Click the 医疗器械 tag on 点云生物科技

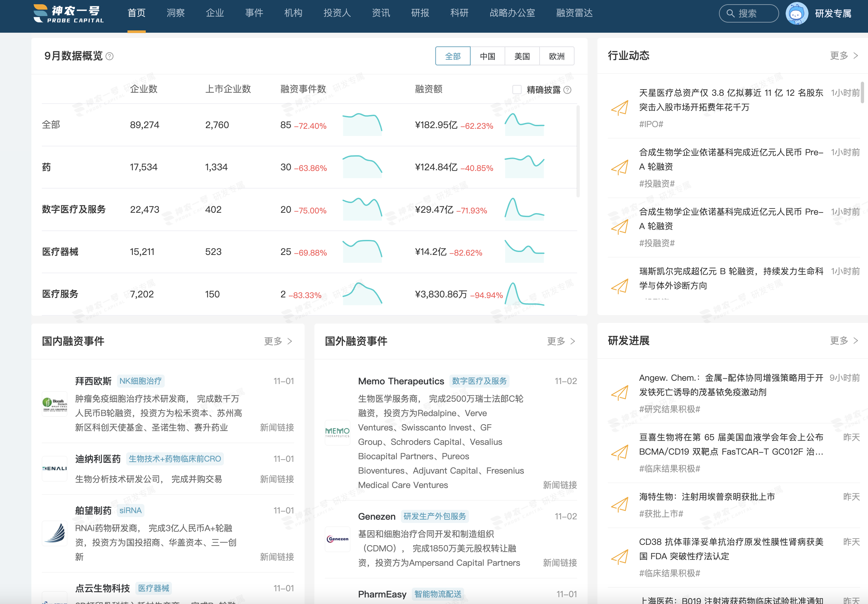(x=154, y=588)
